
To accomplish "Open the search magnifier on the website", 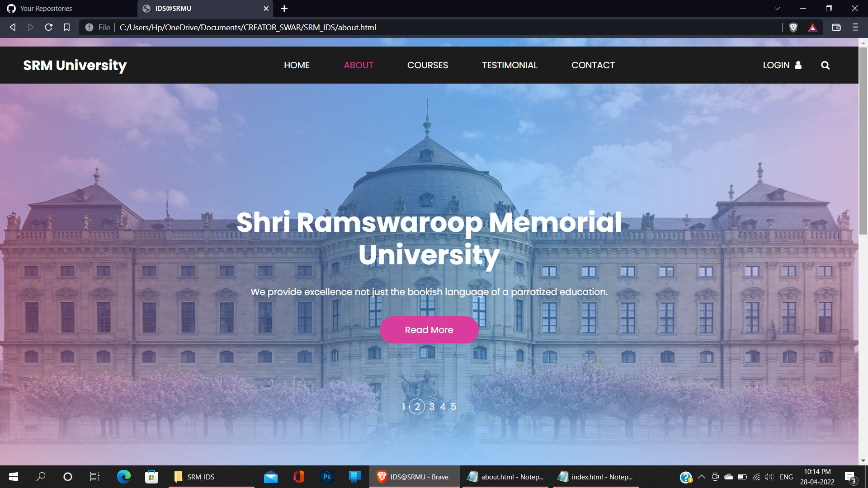I will tap(825, 65).
